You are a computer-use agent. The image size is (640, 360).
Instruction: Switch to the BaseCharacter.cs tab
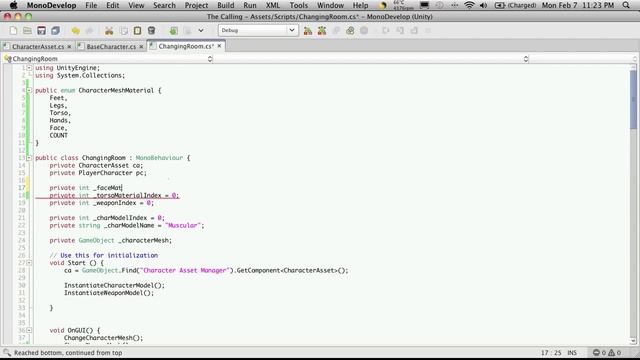(111, 47)
